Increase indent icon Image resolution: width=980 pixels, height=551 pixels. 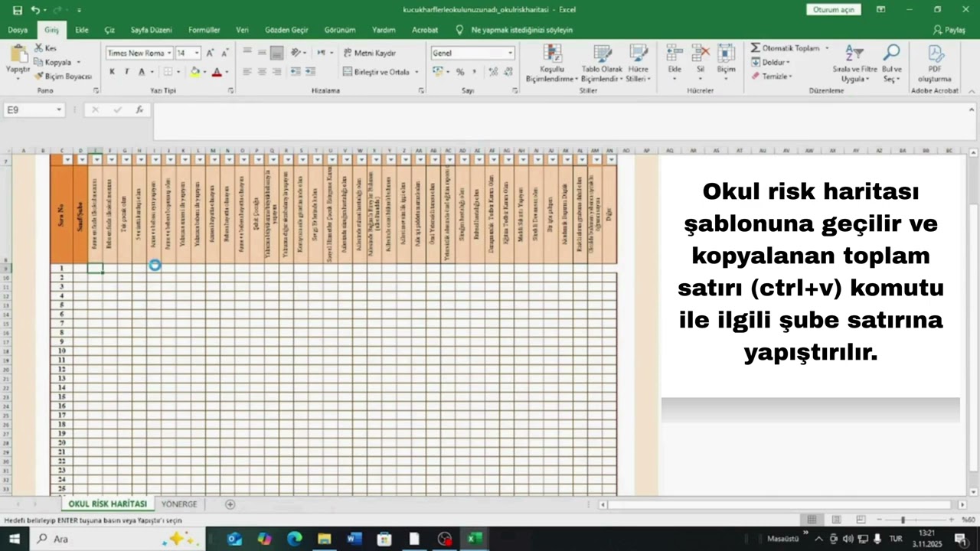click(310, 71)
